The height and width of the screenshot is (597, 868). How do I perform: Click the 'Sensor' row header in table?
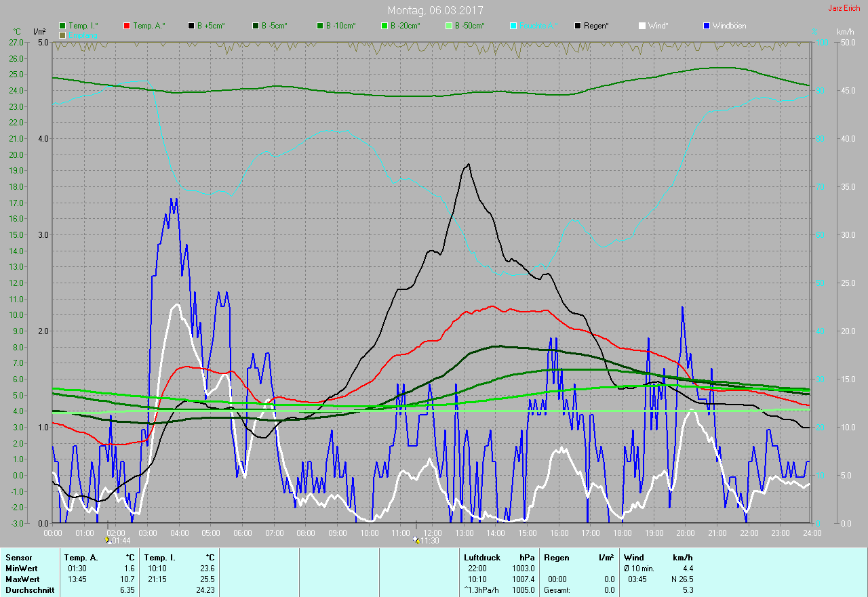(x=18, y=558)
